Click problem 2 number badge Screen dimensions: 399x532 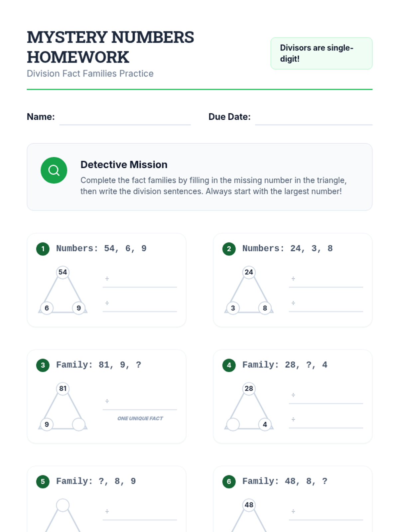(229, 249)
